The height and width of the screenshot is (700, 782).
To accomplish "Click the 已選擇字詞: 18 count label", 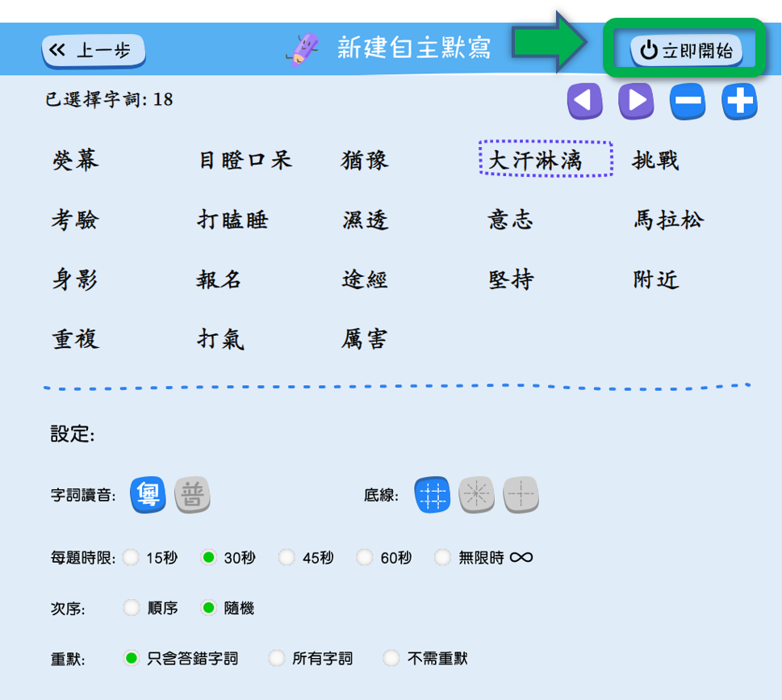I will coord(109,99).
